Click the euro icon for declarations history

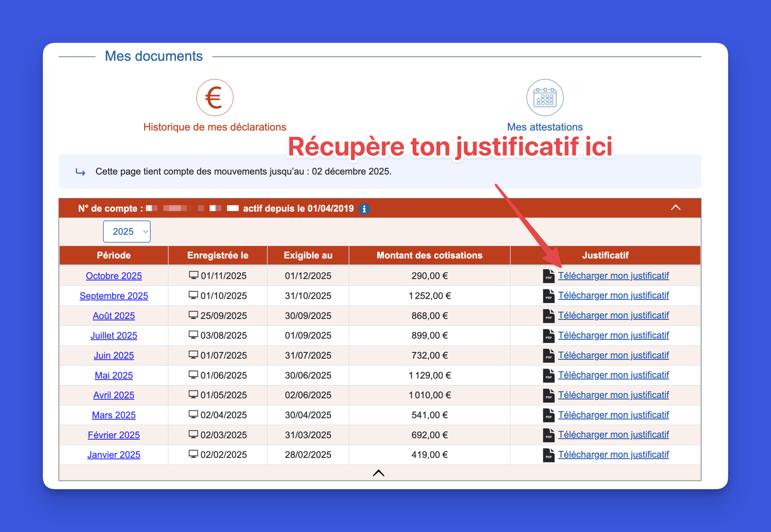pos(214,97)
